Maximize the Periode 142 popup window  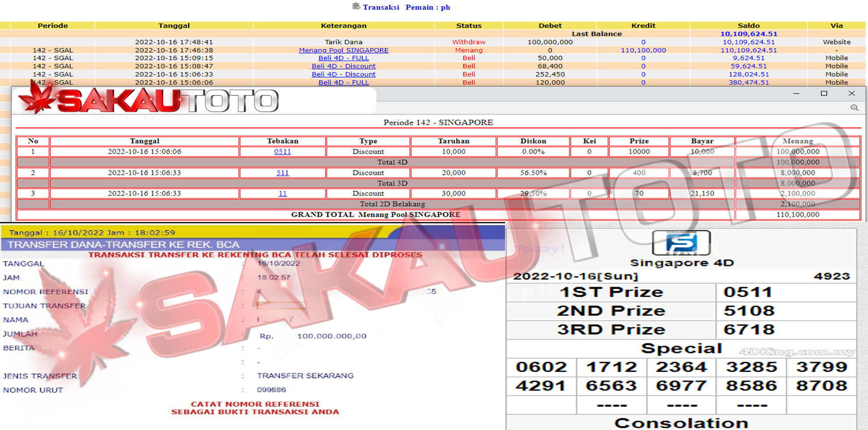click(x=824, y=93)
